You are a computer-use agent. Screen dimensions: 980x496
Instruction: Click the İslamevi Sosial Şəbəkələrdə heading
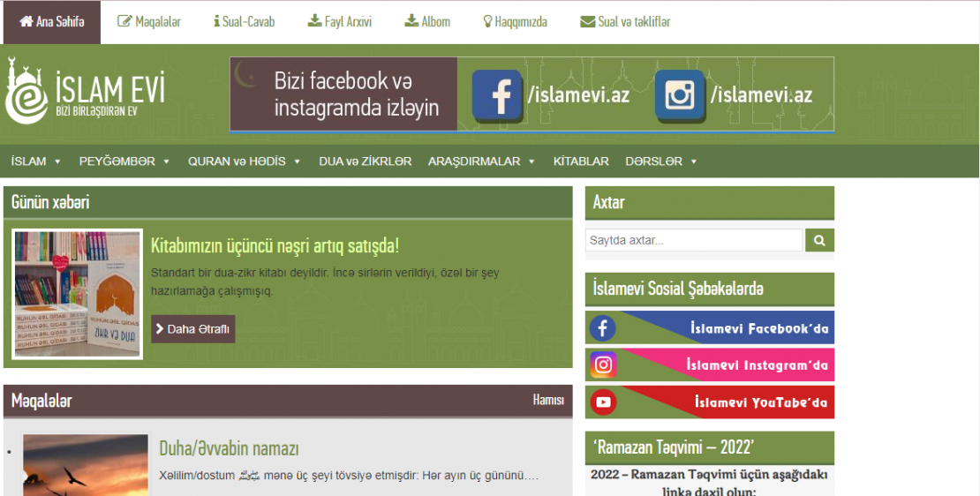click(709, 289)
